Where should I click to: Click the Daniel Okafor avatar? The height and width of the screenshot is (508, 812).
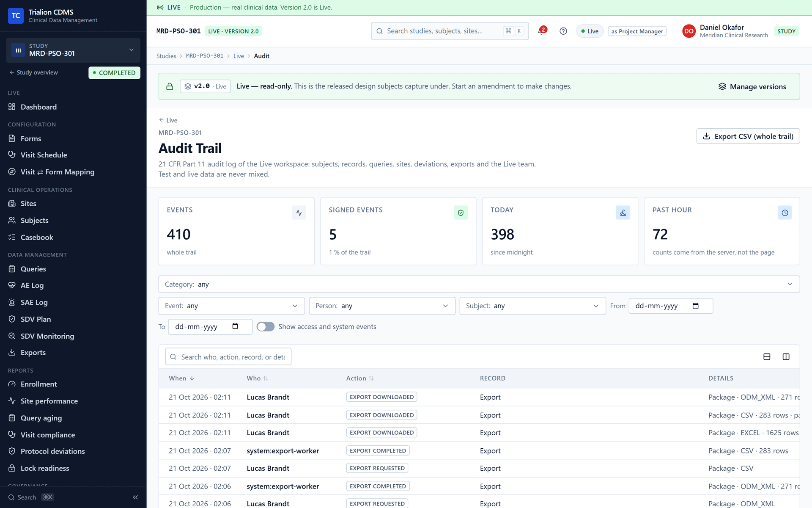689,31
